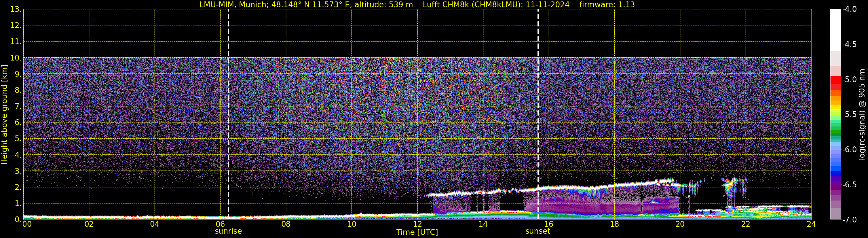
Task: Click the '7.' height-axis tick label
Action: pyautogui.click(x=18, y=107)
